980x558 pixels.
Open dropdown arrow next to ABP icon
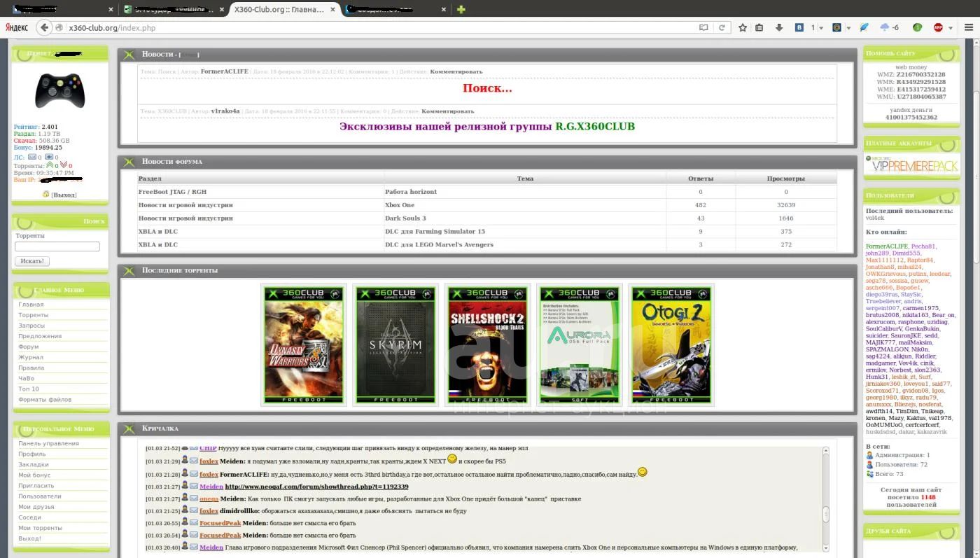951,29
